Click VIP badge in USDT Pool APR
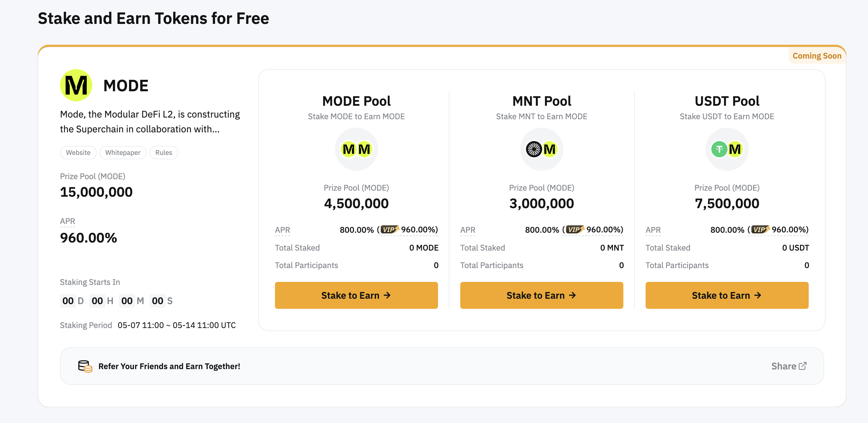The width and height of the screenshot is (868, 423). pyautogui.click(x=760, y=229)
